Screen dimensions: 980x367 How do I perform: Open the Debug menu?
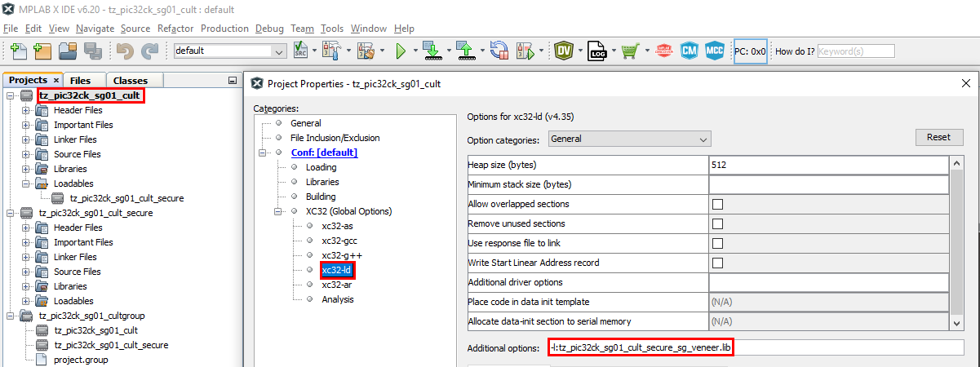[269, 28]
